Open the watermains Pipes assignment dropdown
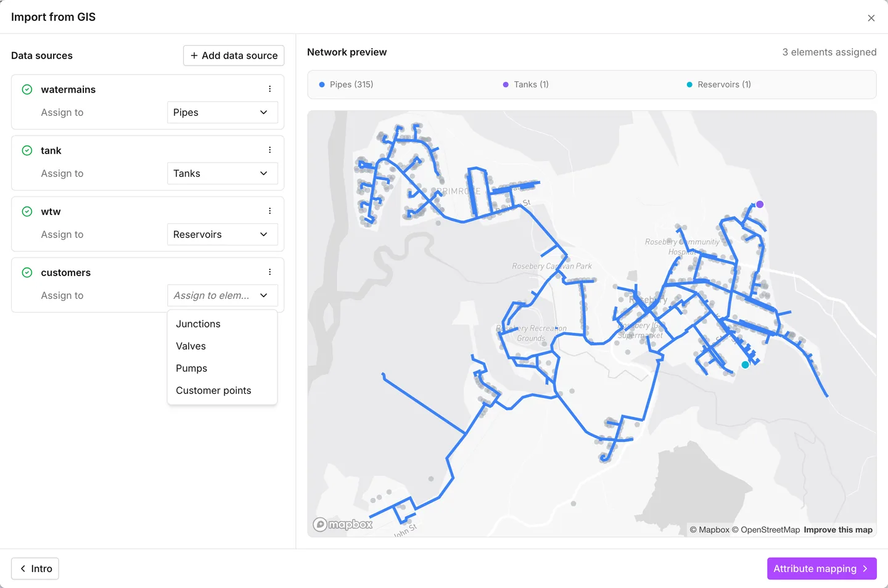 [x=222, y=113]
